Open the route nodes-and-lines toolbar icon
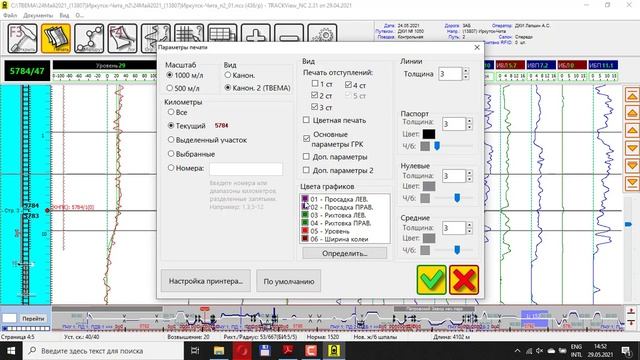Viewport: 640px width, 360px height. pos(89,38)
